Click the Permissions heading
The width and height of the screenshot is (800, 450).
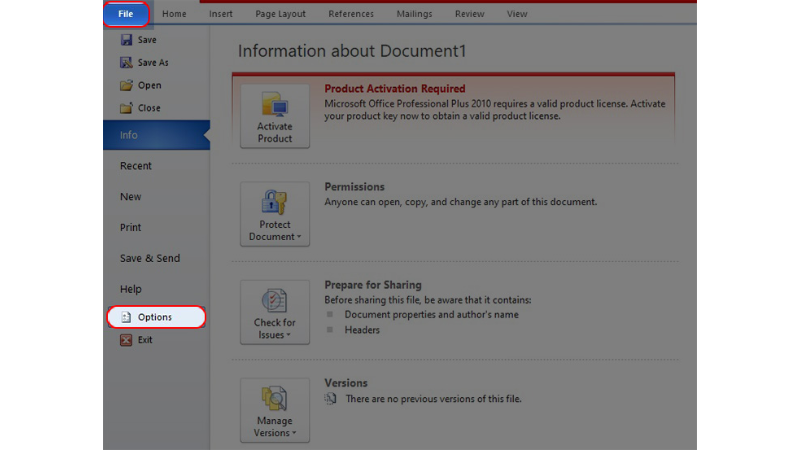355,187
